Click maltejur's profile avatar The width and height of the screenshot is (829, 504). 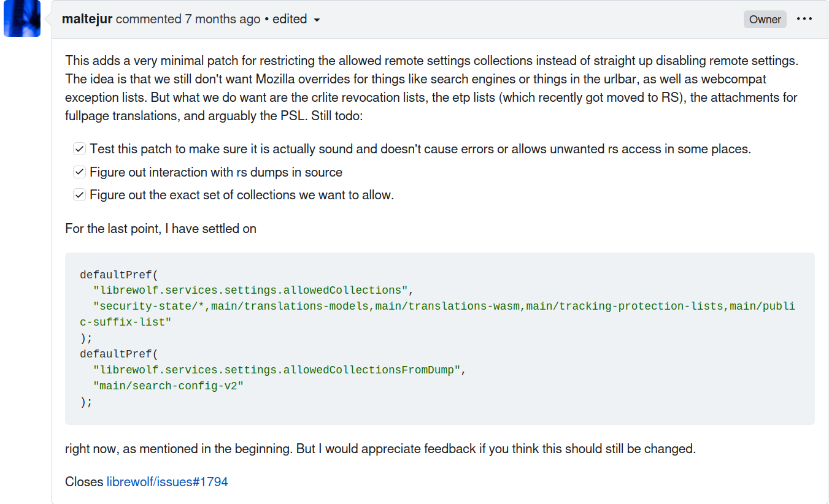(22, 18)
